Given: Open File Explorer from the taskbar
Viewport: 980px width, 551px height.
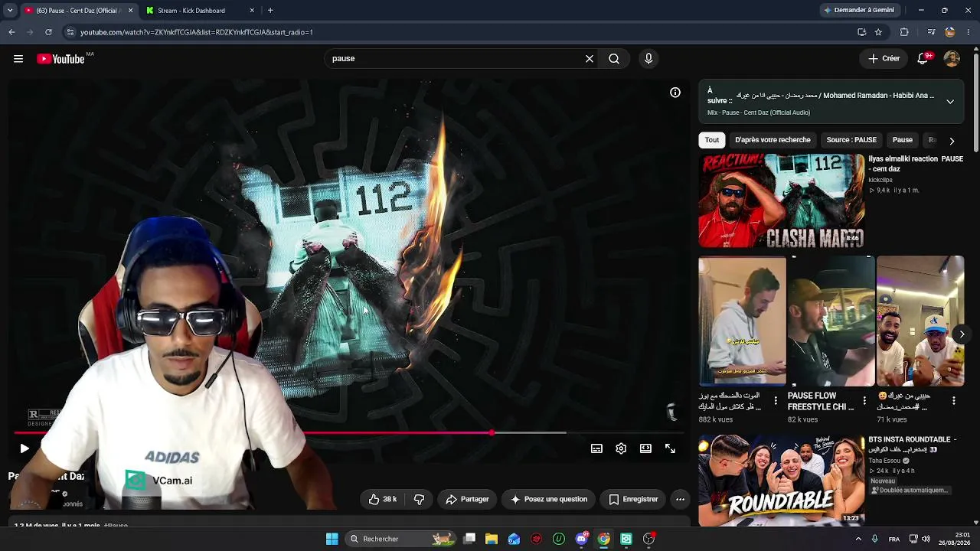Looking at the screenshot, I should coord(492,539).
